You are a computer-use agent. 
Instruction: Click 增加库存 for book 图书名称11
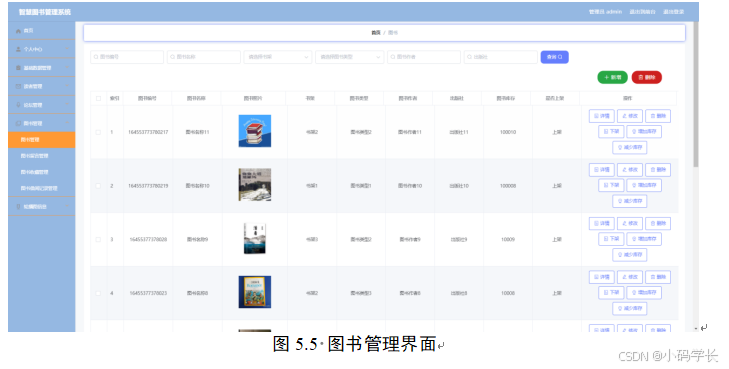pyautogui.click(x=644, y=132)
